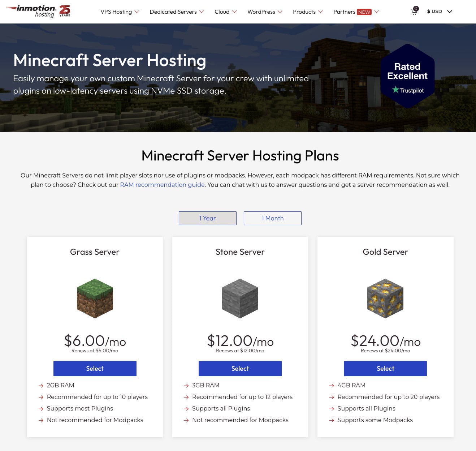Click 'Recommended for up to 20 players'

[389, 397]
